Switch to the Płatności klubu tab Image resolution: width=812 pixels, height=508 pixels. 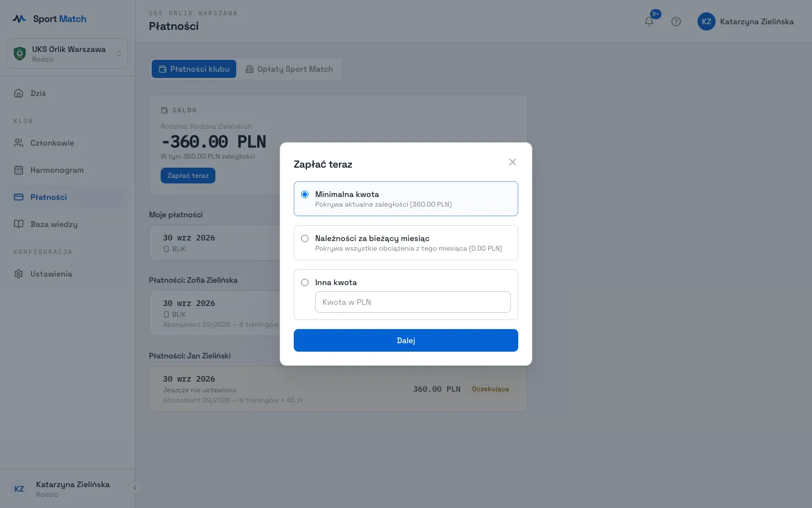click(x=194, y=69)
